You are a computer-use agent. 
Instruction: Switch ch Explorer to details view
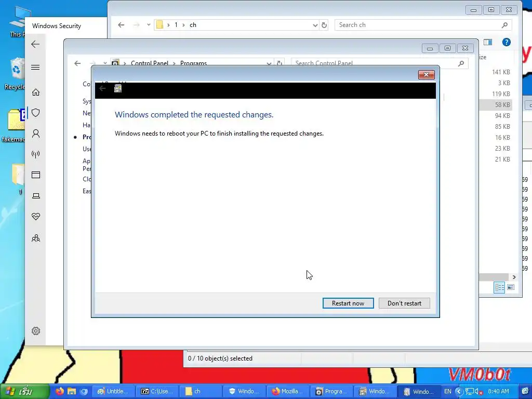pos(499,288)
